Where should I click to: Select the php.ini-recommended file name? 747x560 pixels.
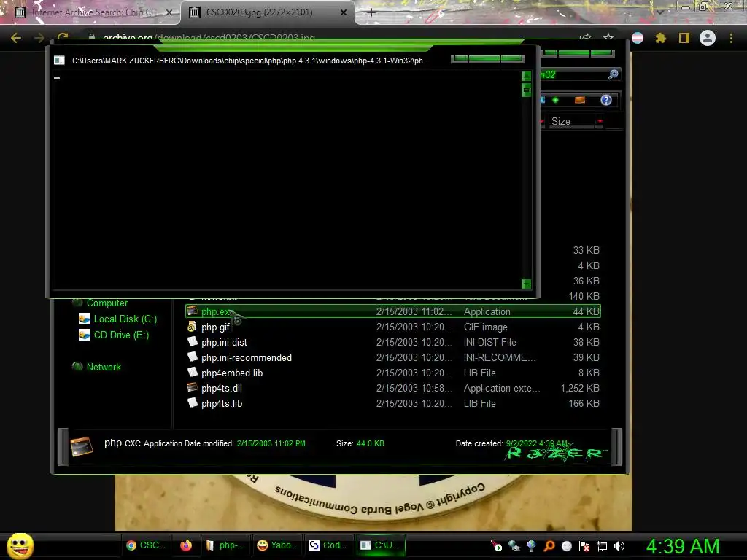[247, 357]
